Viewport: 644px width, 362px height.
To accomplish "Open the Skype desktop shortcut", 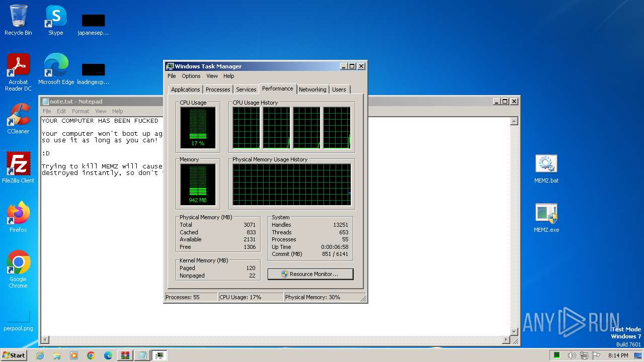I will [x=55, y=20].
